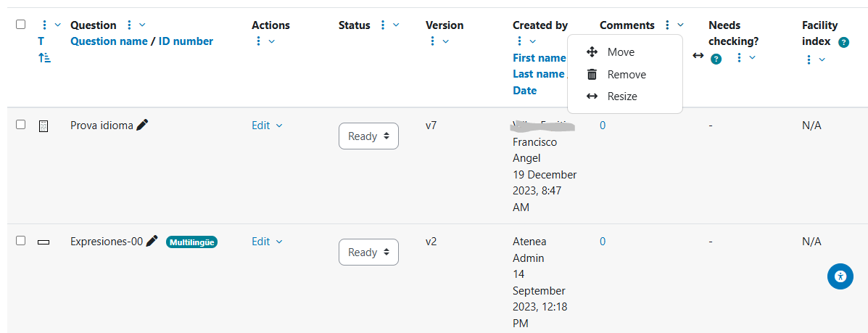Open the Multilingüe tag badge
The height and width of the screenshot is (333, 868).
[192, 242]
